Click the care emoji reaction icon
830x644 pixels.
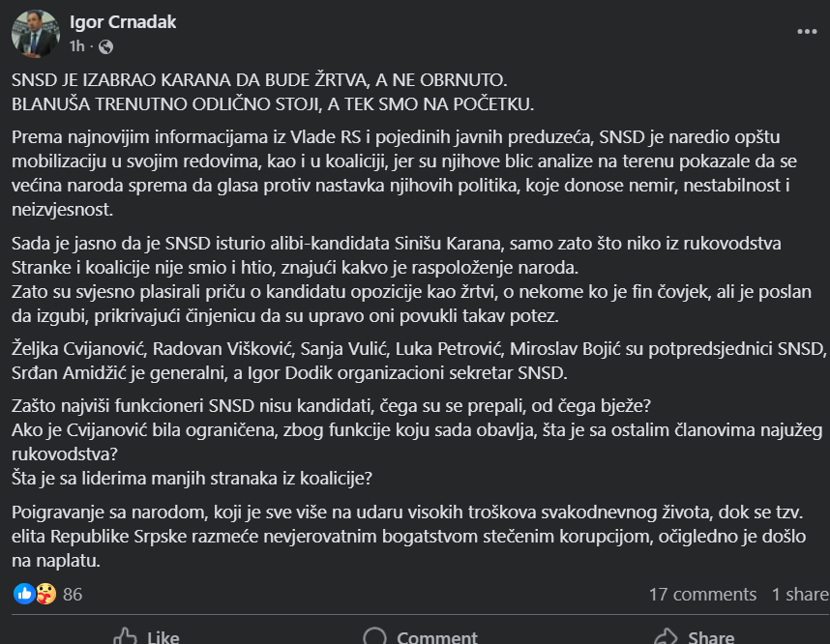(44, 594)
